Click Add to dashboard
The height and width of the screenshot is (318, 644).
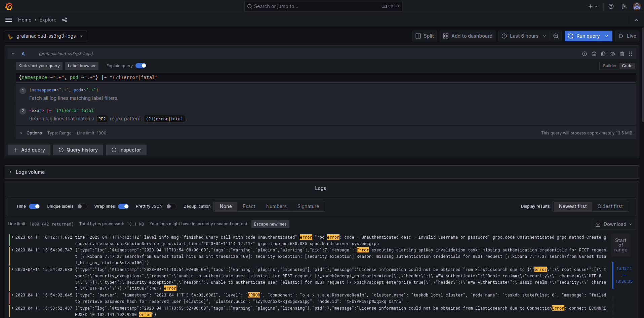pos(468,36)
